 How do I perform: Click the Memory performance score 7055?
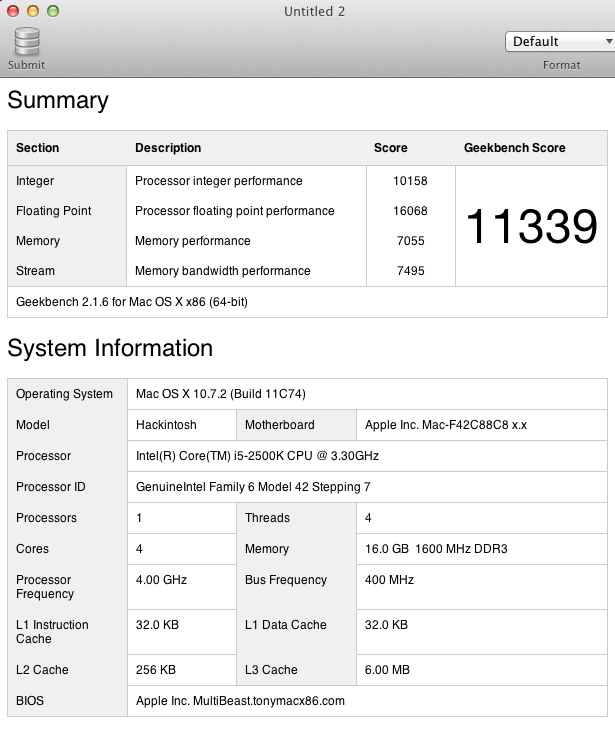tap(410, 241)
